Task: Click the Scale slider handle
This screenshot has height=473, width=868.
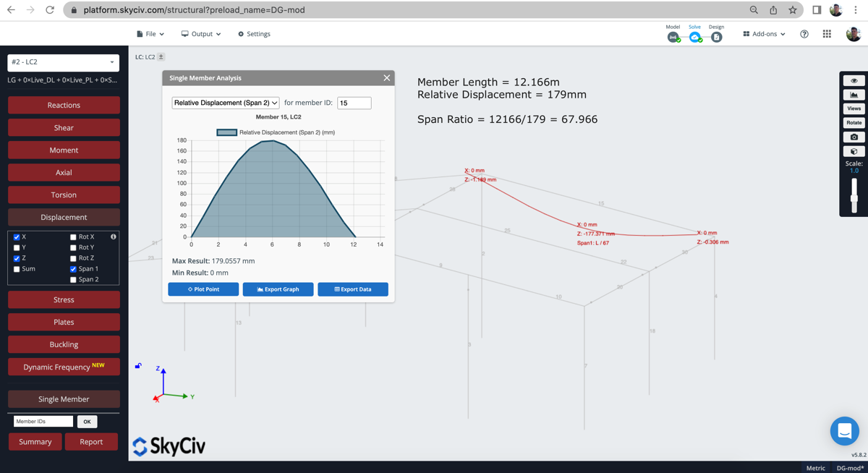Action: click(x=854, y=197)
